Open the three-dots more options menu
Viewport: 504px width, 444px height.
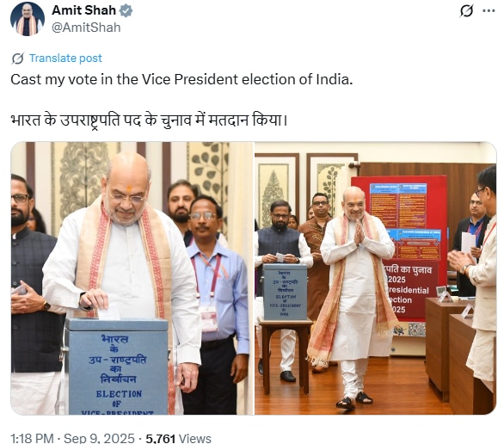pyautogui.click(x=489, y=11)
